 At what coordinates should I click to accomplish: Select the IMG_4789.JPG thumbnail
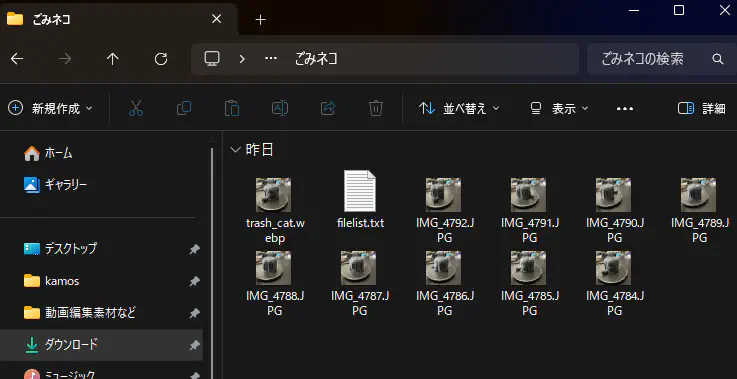click(698, 195)
